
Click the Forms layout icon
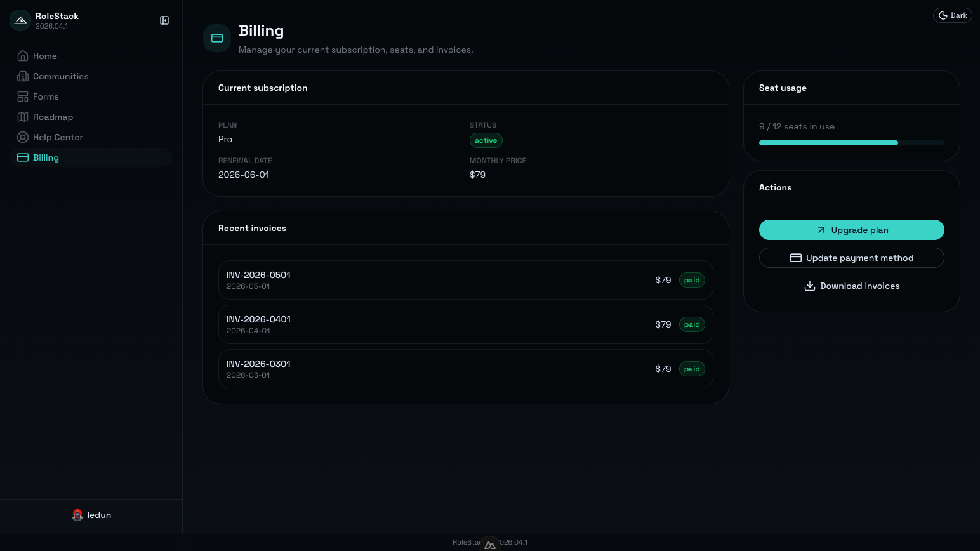point(23,96)
